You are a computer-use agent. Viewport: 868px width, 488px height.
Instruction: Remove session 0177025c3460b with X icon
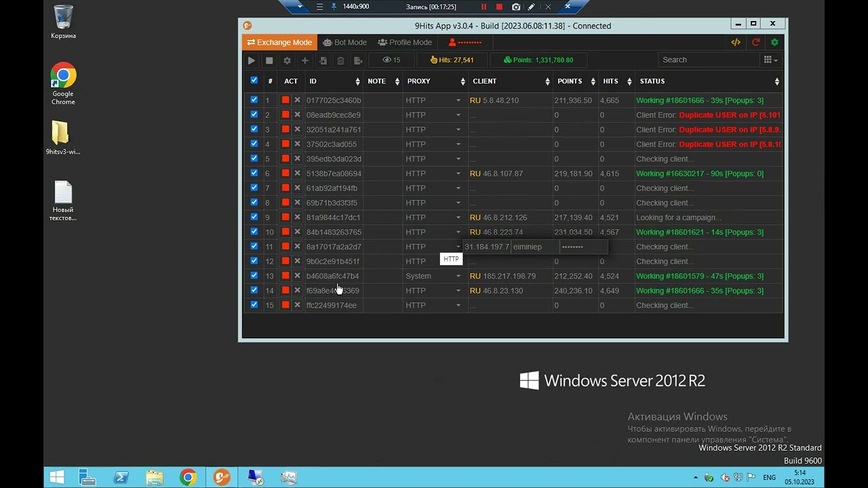point(297,100)
